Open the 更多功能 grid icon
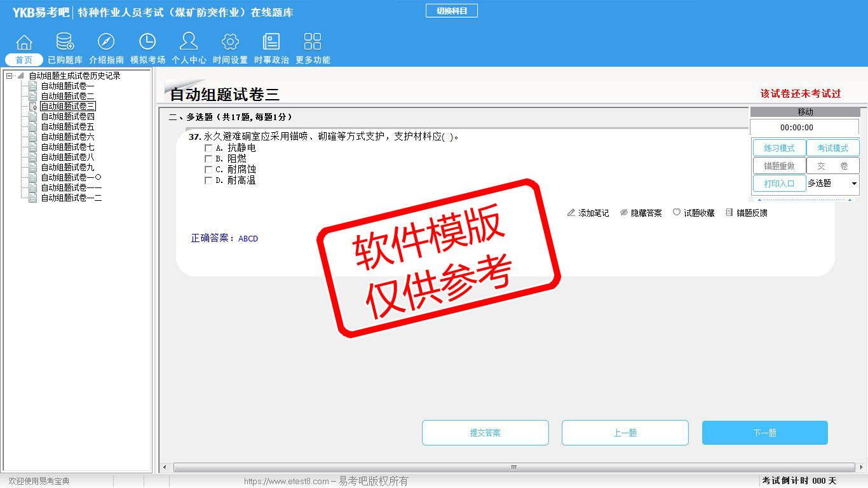Screen dimensions: 868x488 [x=313, y=42]
